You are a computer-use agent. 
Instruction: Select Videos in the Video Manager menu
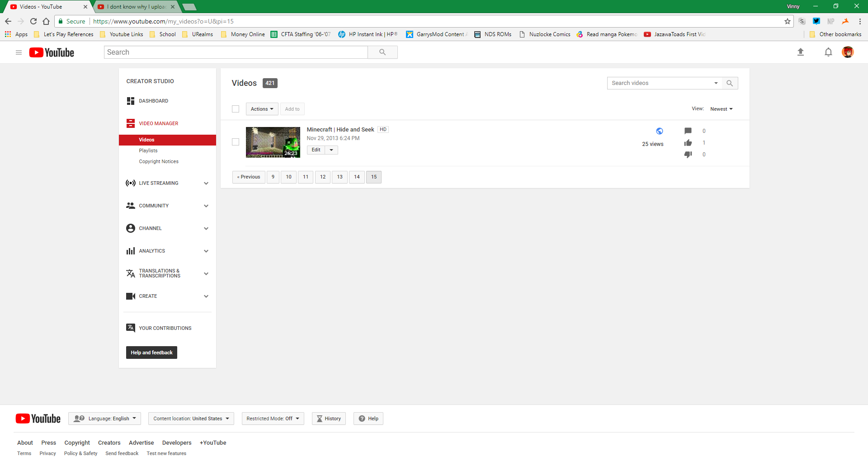(167, 140)
